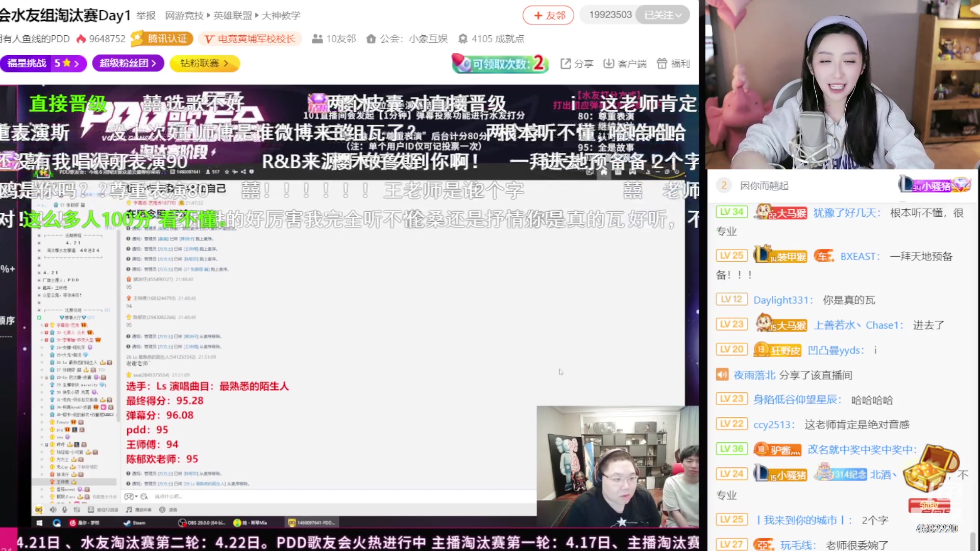The height and width of the screenshot is (551, 980).
Task: Click username ccy2513 in chat
Action: pyautogui.click(x=774, y=424)
